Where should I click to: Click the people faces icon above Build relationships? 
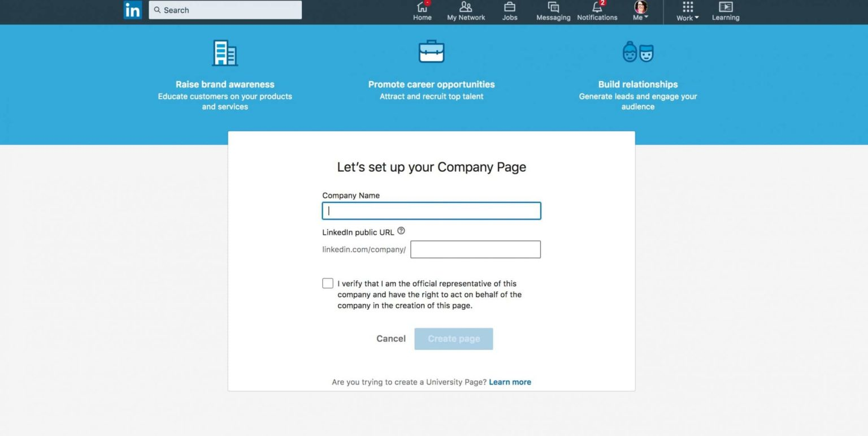pyautogui.click(x=638, y=51)
